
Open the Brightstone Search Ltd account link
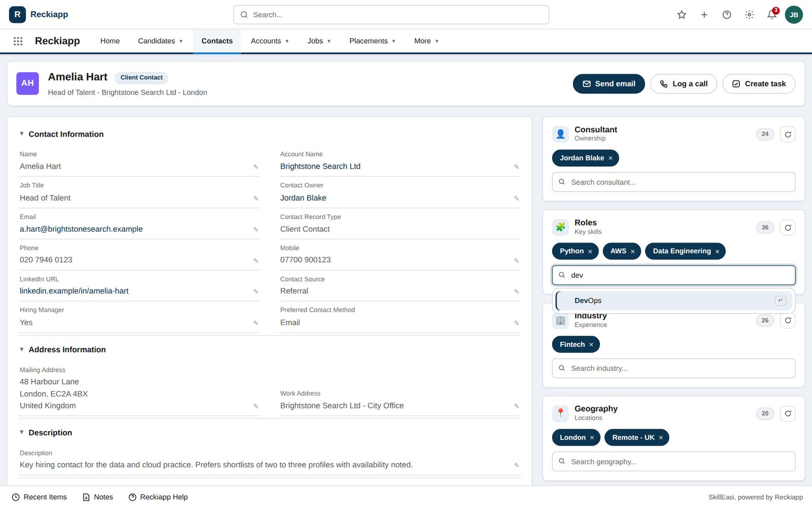point(320,166)
